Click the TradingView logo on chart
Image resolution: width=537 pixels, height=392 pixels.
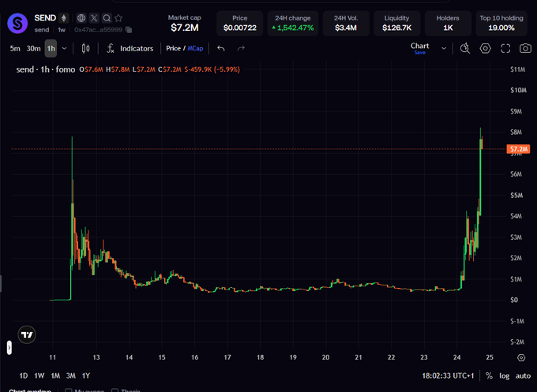[x=27, y=334]
